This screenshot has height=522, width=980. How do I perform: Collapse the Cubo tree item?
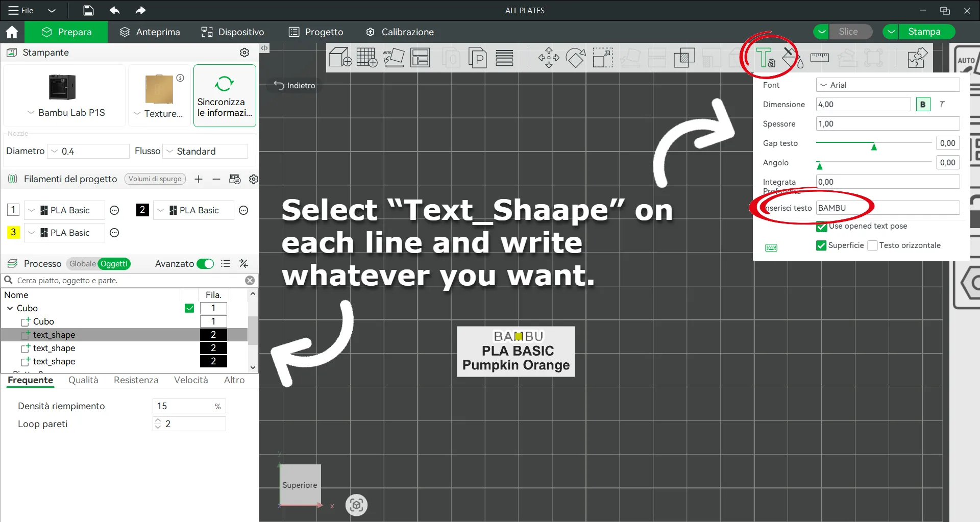[10, 308]
